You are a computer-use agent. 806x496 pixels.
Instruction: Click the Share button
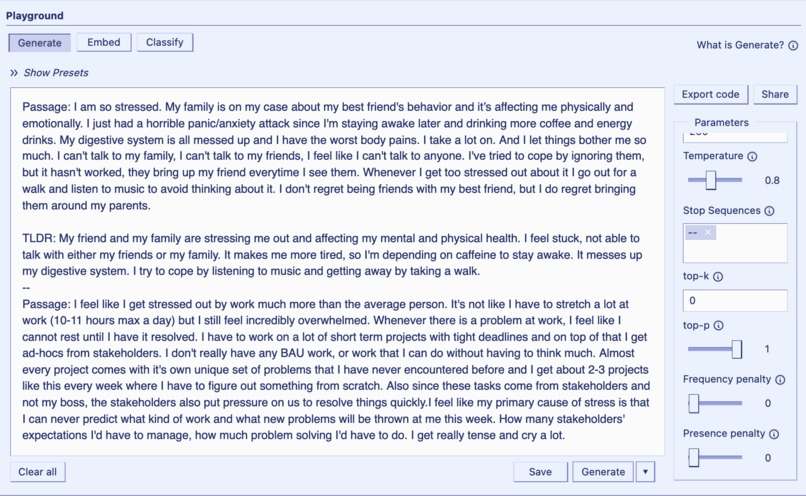click(775, 95)
